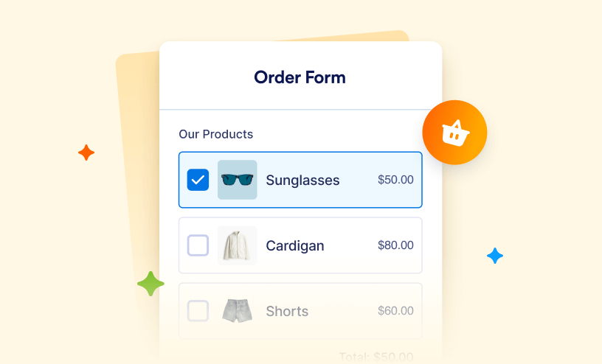
Task: Click the orange sparkle star decoration
Action: coord(86,153)
